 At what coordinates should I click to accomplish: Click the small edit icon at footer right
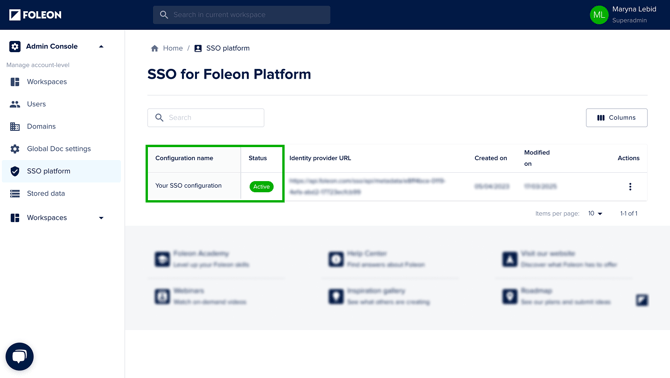pyautogui.click(x=642, y=300)
